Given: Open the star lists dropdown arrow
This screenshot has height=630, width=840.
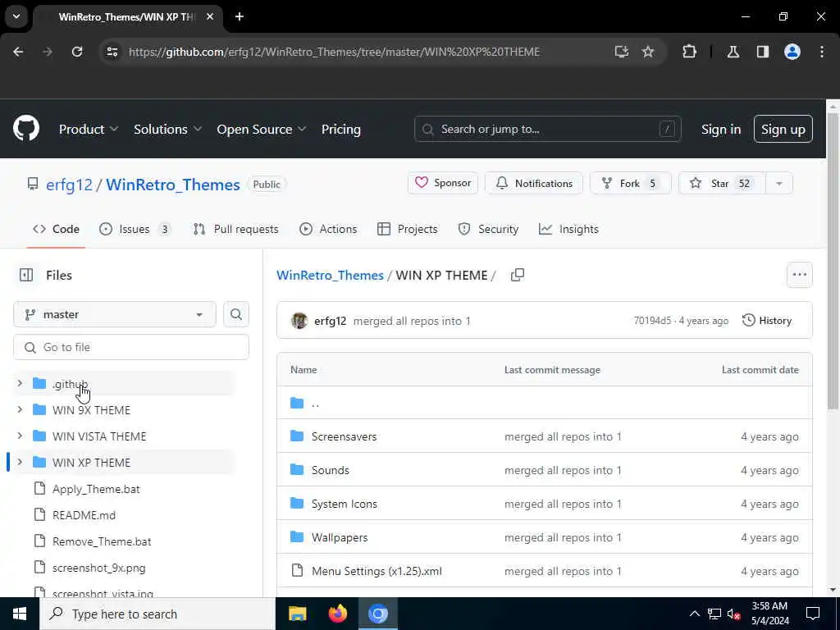Looking at the screenshot, I should [779, 183].
